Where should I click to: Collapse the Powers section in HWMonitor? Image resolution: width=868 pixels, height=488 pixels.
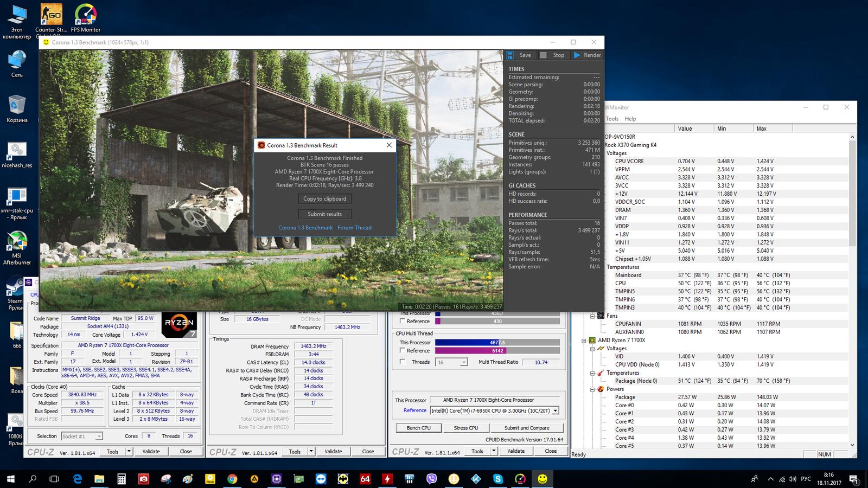tap(592, 389)
